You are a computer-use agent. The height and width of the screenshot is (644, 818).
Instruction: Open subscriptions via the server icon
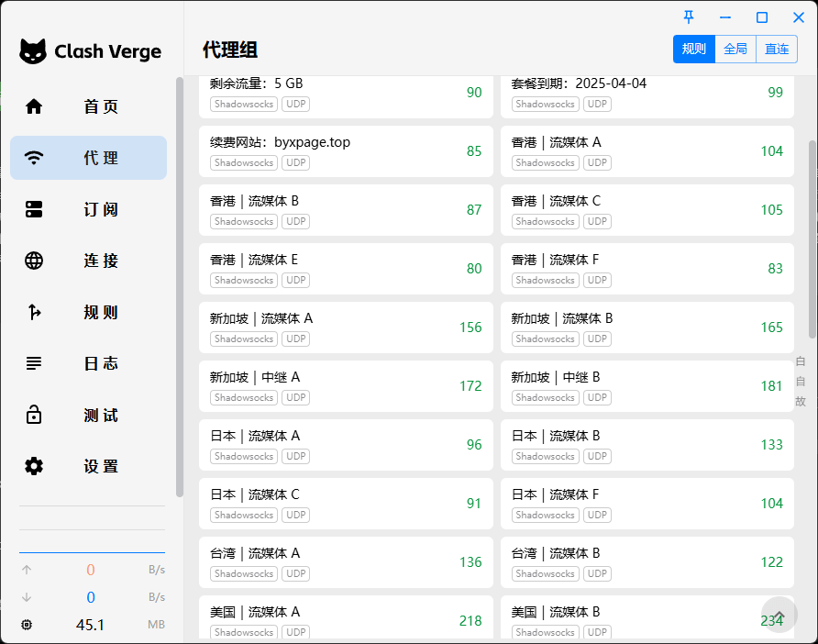[34, 209]
